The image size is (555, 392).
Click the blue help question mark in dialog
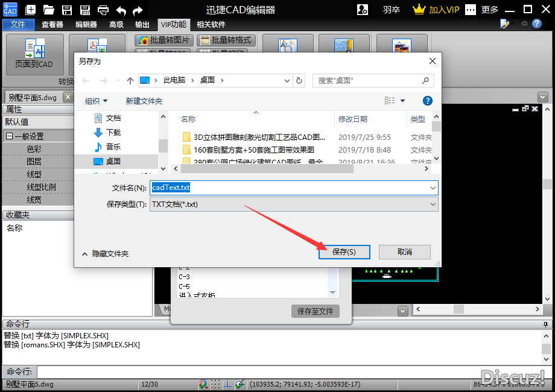[428, 101]
